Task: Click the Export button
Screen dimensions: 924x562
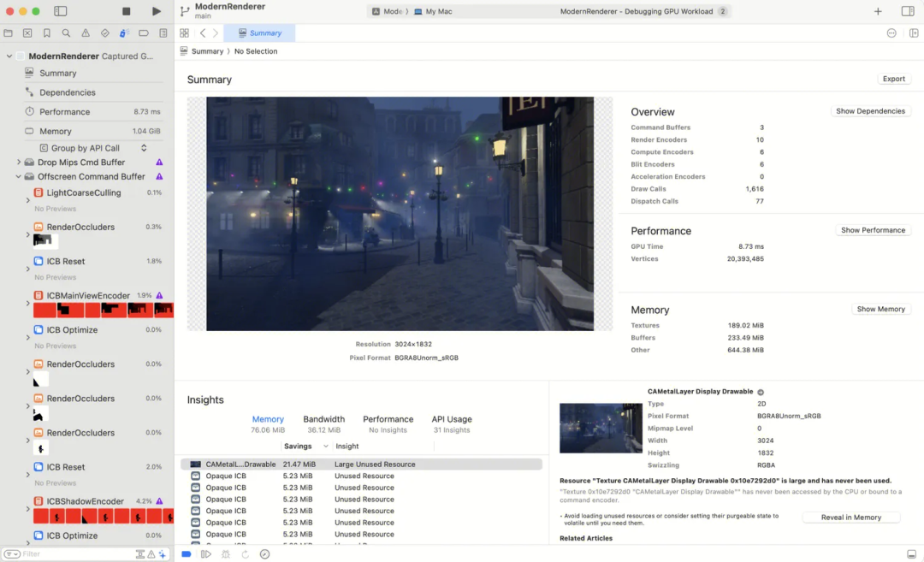Action: click(894, 79)
